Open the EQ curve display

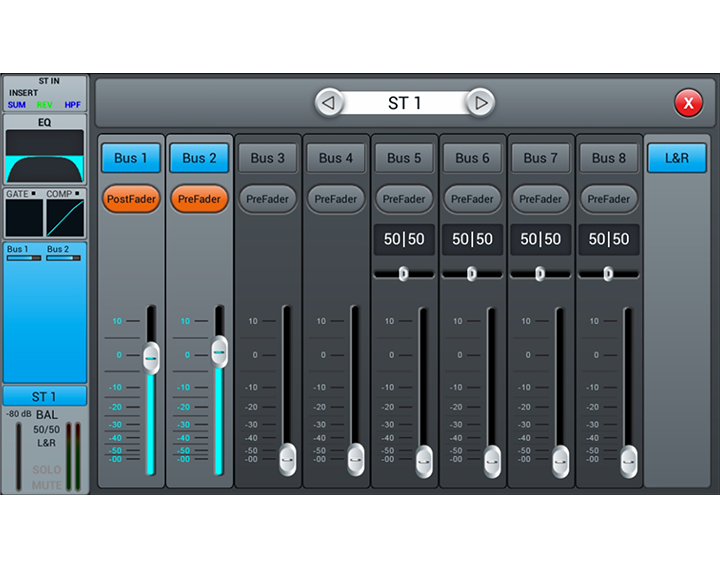(45, 155)
